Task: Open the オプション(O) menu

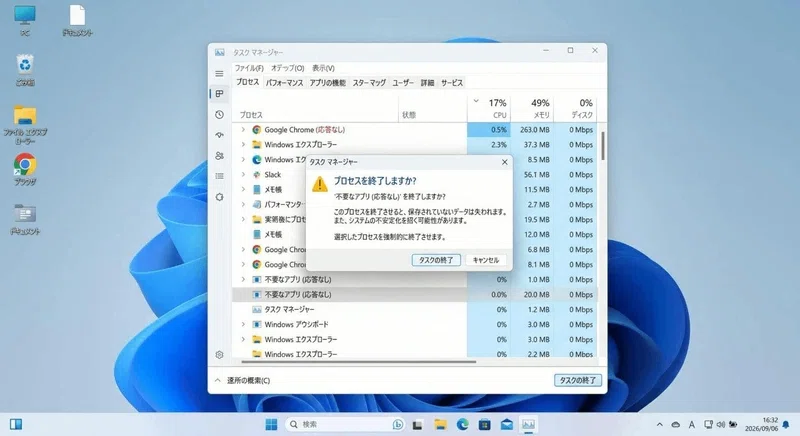Action: pos(288,68)
